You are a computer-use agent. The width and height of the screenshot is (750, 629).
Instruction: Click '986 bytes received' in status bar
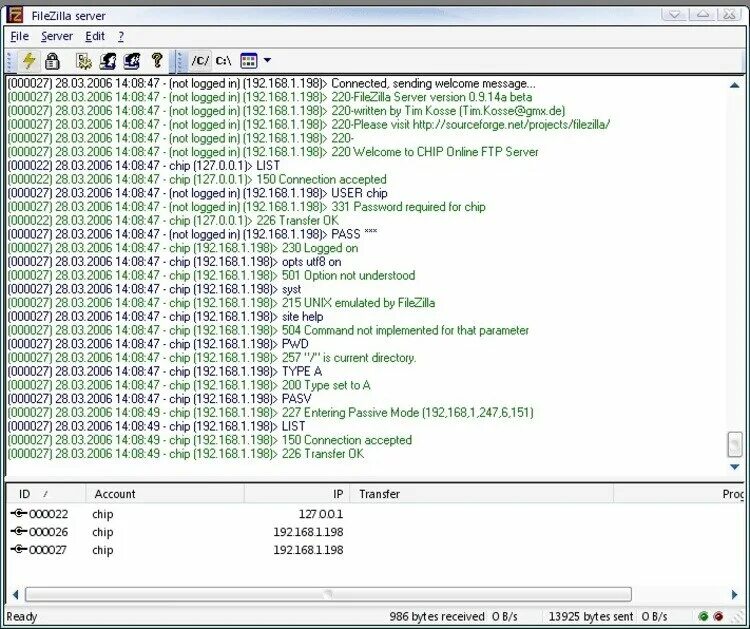tap(437, 617)
